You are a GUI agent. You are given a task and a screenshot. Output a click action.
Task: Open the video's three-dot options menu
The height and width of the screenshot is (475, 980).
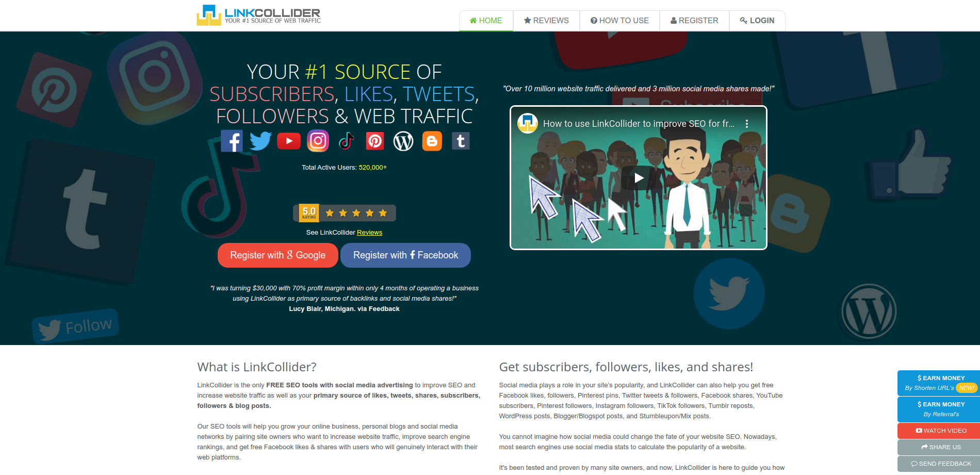pyautogui.click(x=746, y=124)
